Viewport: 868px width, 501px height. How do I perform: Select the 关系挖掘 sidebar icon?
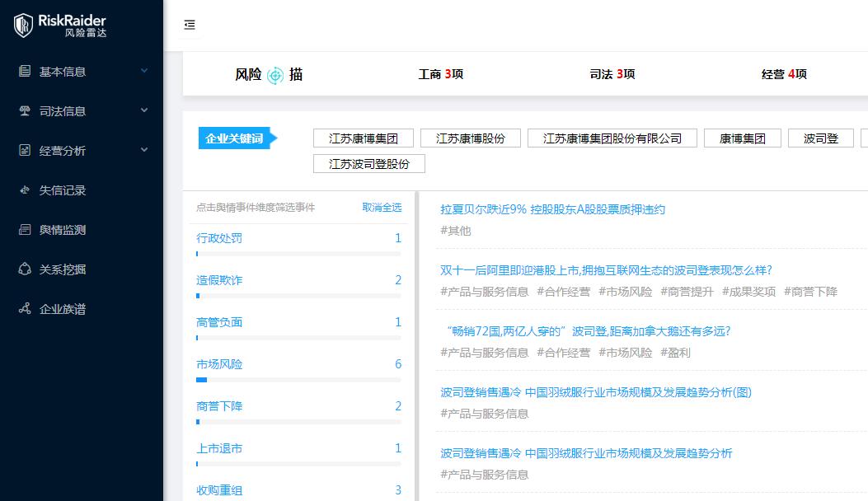24,269
